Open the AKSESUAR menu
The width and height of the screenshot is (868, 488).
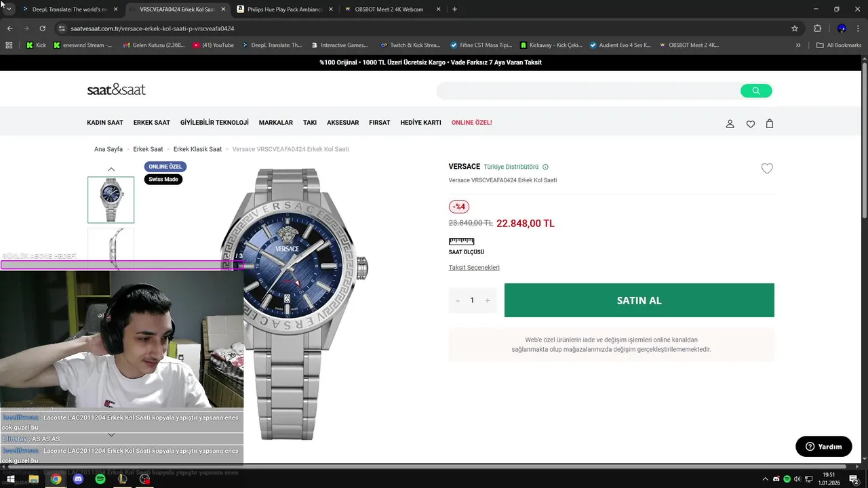click(342, 123)
